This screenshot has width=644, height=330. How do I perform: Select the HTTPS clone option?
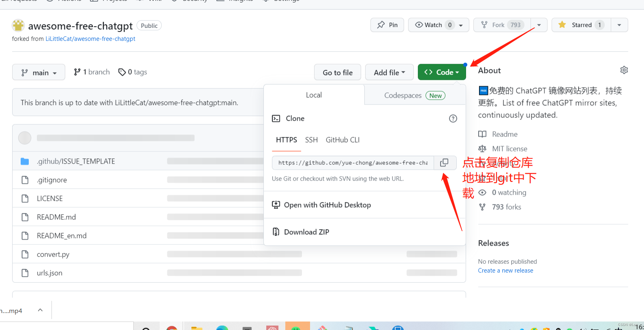point(287,140)
